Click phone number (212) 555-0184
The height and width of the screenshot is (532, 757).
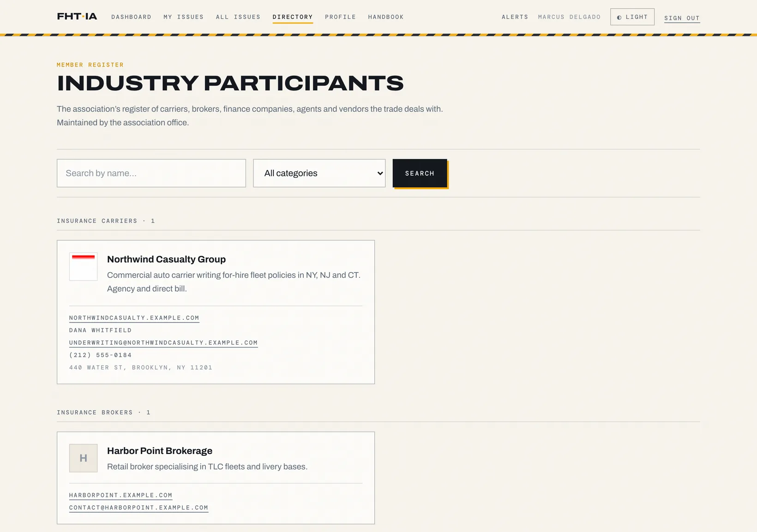click(100, 355)
